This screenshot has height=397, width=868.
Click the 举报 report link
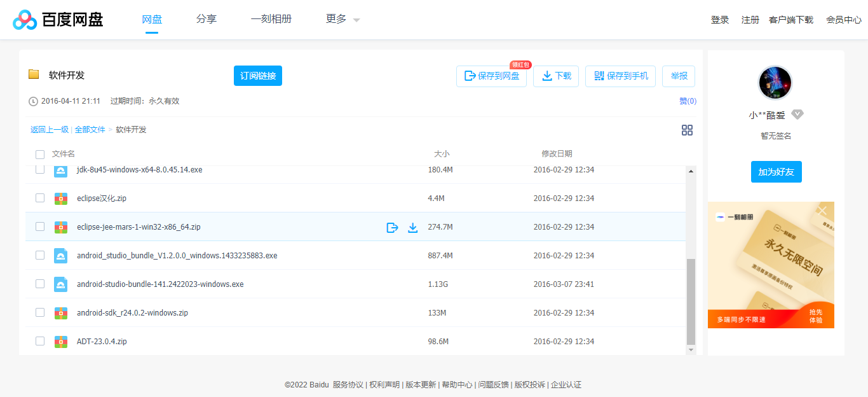[x=679, y=76]
